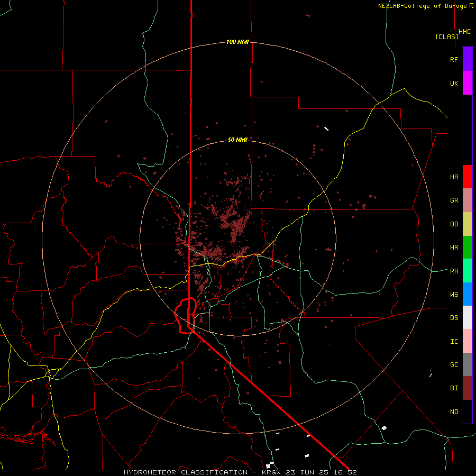Select the white DS legend swatch
The height and width of the screenshot is (476, 476).
click(x=467, y=317)
